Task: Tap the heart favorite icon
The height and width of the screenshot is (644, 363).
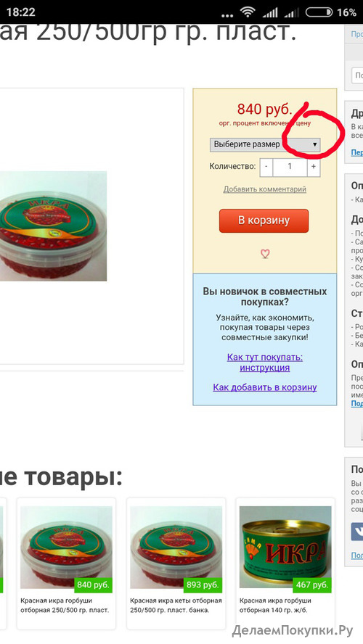Action: pyautogui.click(x=265, y=254)
